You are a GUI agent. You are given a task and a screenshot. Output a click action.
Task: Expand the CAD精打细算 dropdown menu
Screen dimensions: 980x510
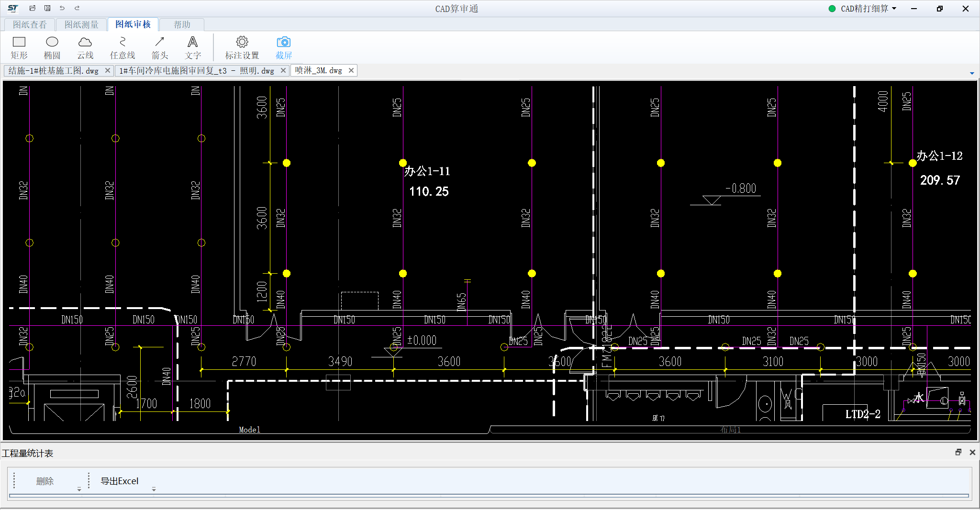[x=894, y=9]
